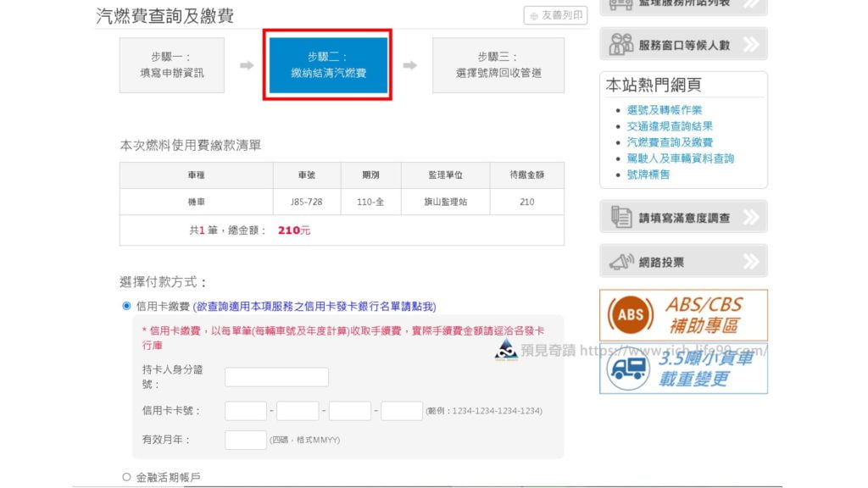Click chevron arrow beside 網路投票
Screen dimensions: 868x488
[751, 261]
